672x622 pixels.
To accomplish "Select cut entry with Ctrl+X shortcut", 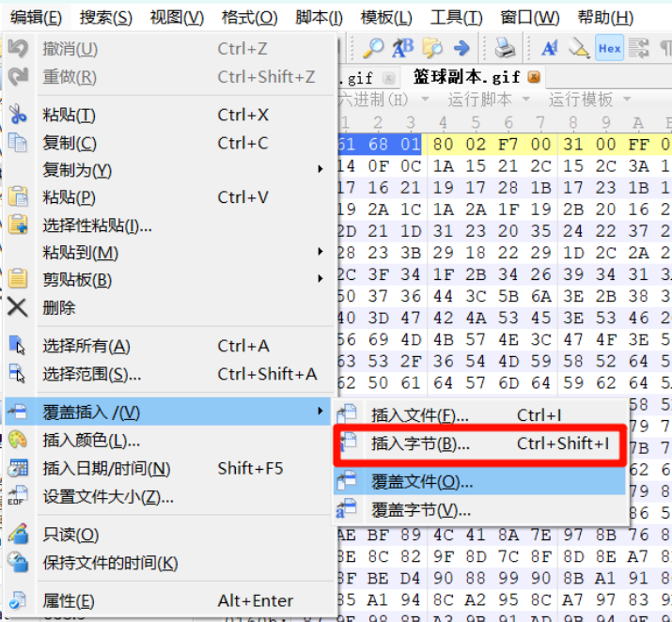I will tap(169, 115).
